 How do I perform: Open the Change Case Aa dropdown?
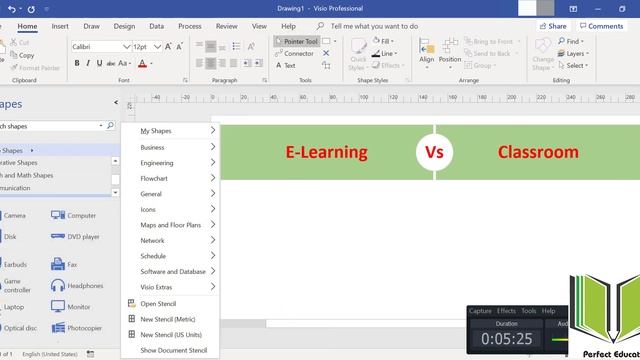click(124, 63)
